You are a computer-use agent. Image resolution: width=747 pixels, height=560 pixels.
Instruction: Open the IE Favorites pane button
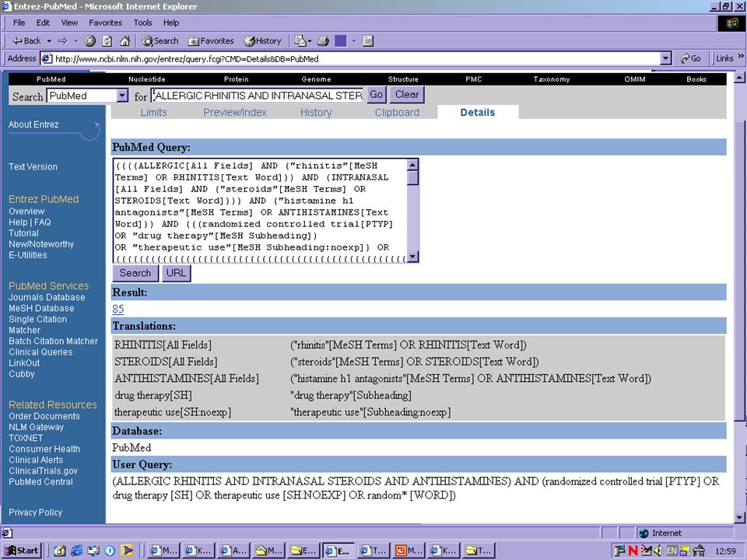coord(211,41)
